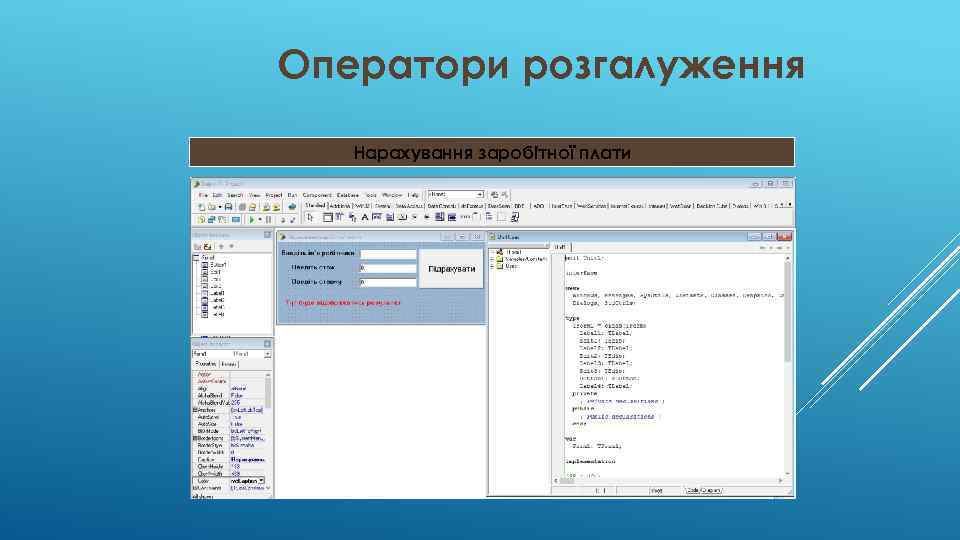
Task: Click the blue Help contents toolbar icon
Action: [x=292, y=207]
